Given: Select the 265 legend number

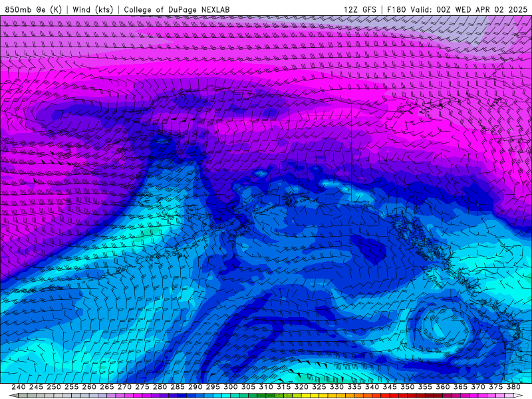Looking at the screenshot, I should pyautogui.click(x=107, y=387).
